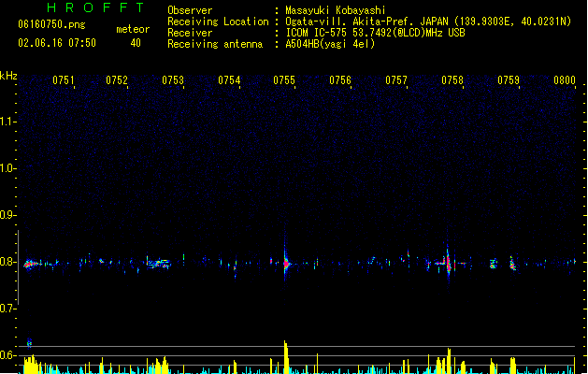Click the HROFFT title text

(x=95, y=7)
